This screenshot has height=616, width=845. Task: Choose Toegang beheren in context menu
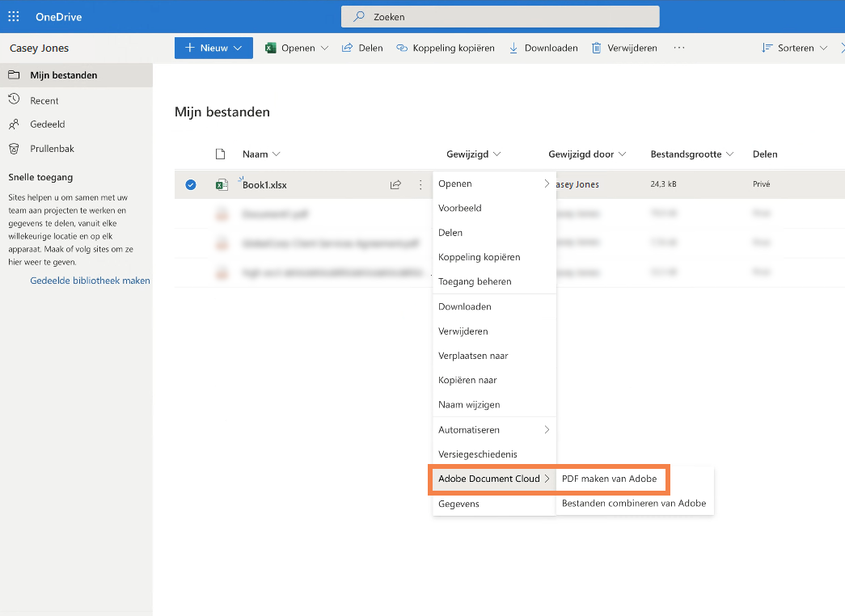494,281
